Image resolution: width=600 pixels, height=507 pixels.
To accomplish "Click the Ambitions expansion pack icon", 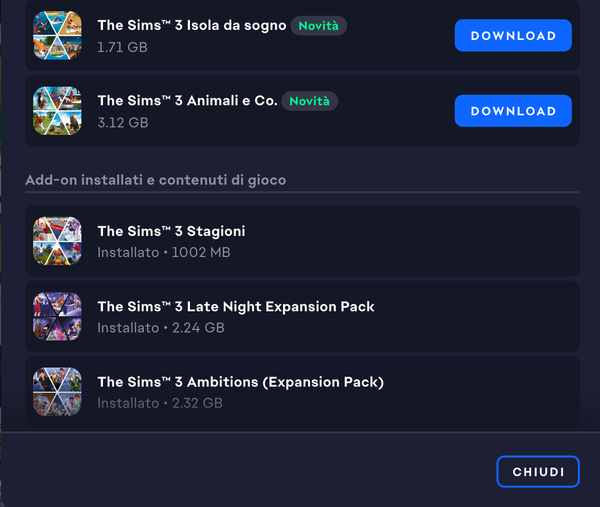I will (57, 392).
